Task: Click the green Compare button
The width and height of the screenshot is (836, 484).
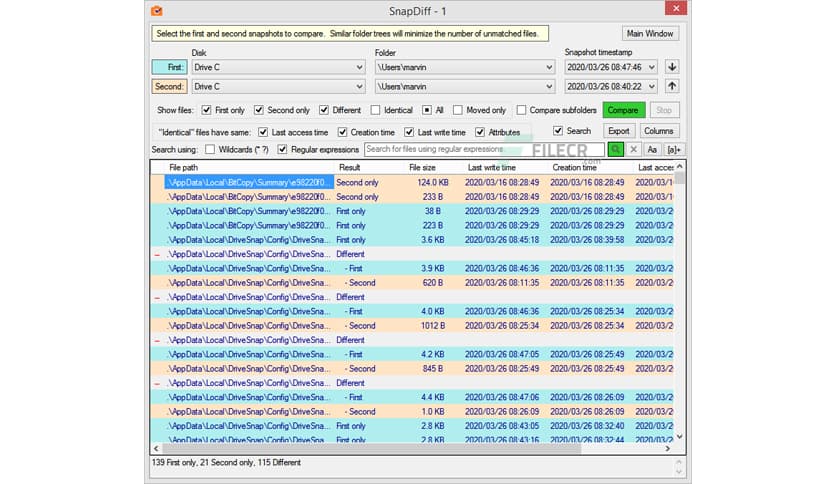Action: click(x=623, y=110)
